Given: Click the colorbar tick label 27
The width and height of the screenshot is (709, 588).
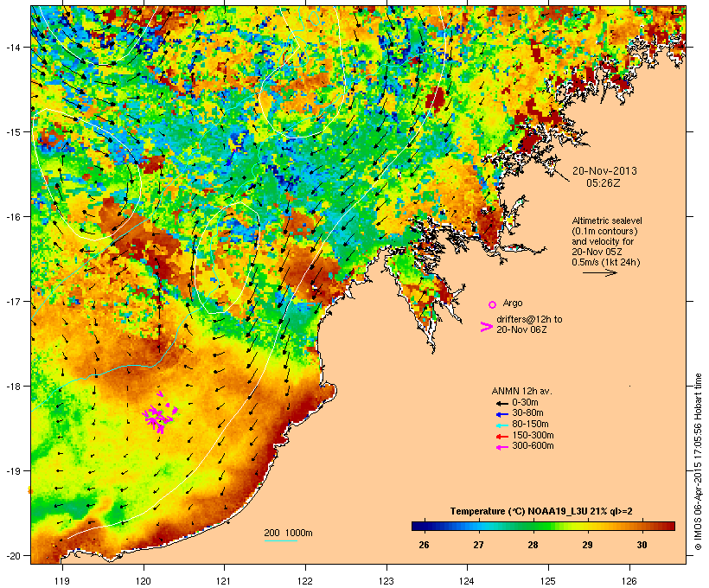Looking at the screenshot, I should (478, 545).
